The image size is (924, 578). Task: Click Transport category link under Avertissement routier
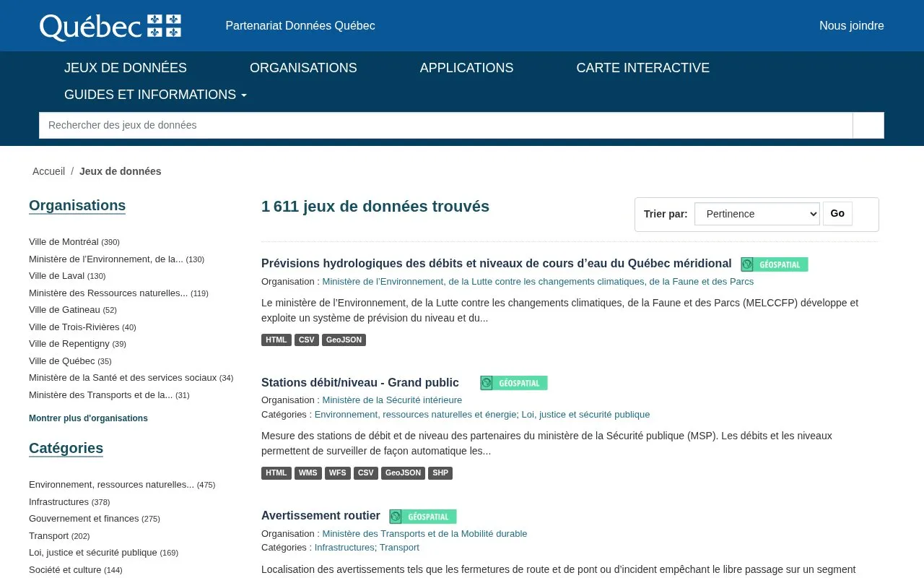coord(399,548)
